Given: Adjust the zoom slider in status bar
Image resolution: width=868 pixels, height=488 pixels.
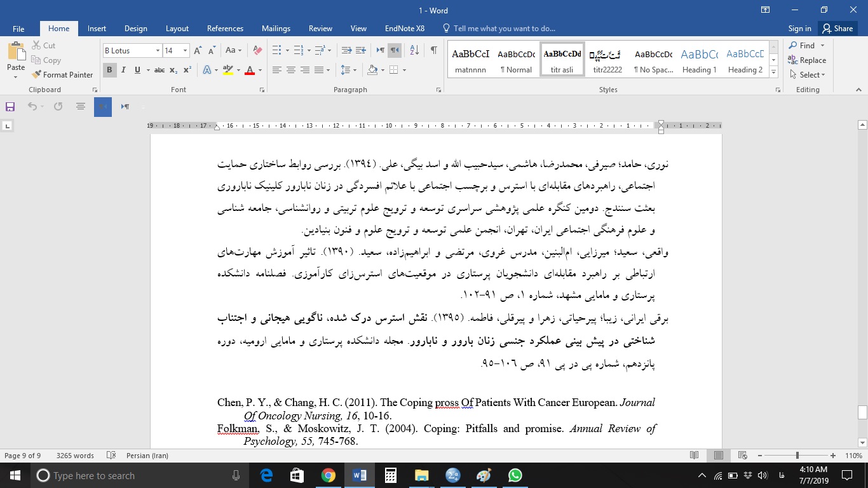Looking at the screenshot, I should [796, 455].
